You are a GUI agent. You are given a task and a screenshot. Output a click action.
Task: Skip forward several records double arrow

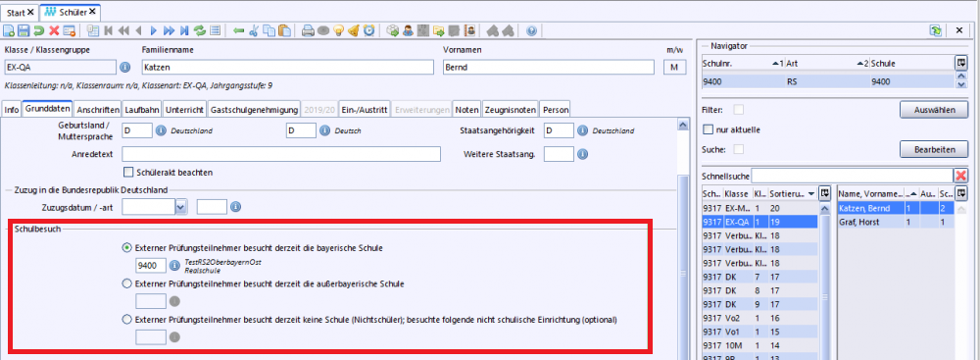point(169,30)
